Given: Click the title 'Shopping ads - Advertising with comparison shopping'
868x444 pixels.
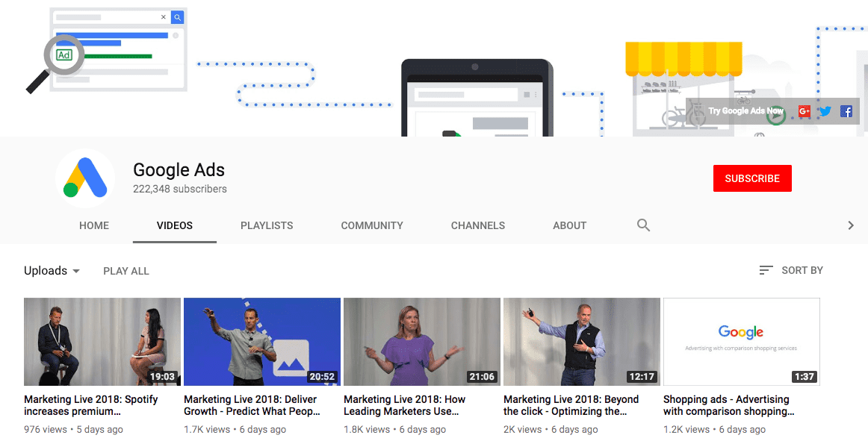Looking at the screenshot, I should (x=729, y=405).
